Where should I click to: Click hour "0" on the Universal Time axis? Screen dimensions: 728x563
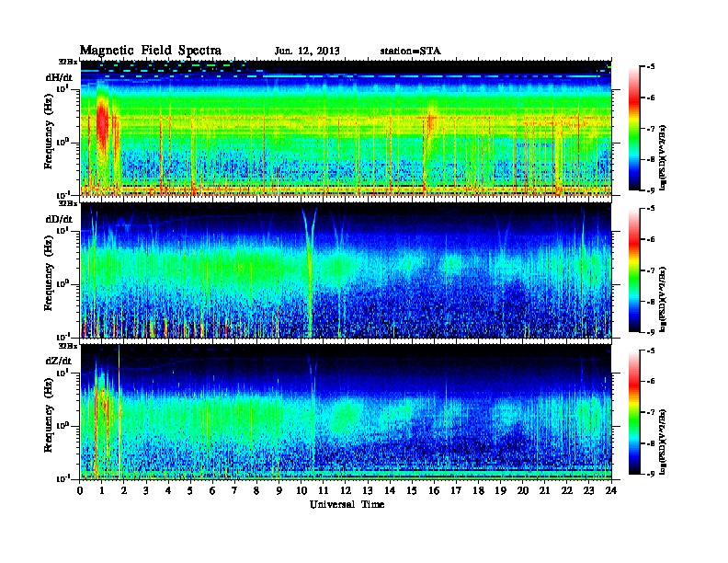pyautogui.click(x=80, y=490)
